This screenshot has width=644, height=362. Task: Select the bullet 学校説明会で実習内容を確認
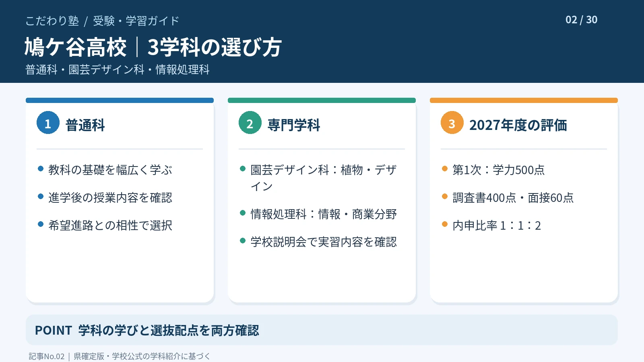pos(324,242)
